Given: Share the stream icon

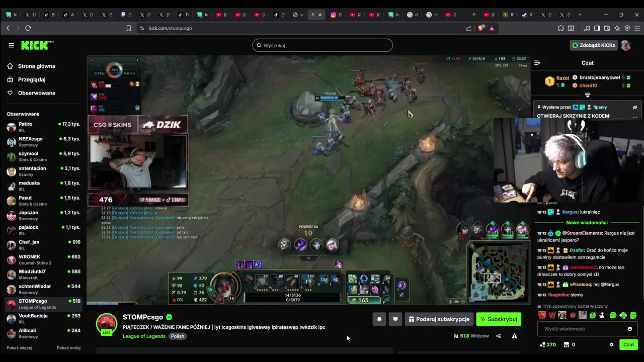Looking at the screenshot, I should click(x=499, y=336).
